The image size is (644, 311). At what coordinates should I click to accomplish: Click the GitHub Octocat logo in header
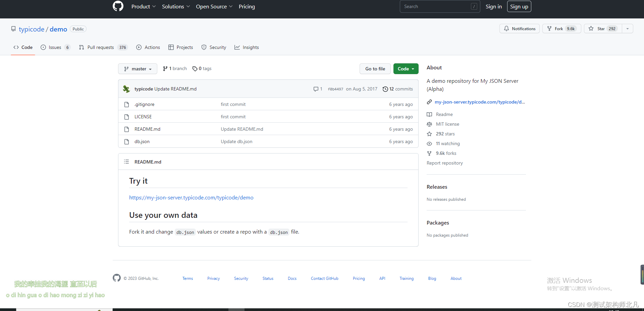(x=118, y=6)
